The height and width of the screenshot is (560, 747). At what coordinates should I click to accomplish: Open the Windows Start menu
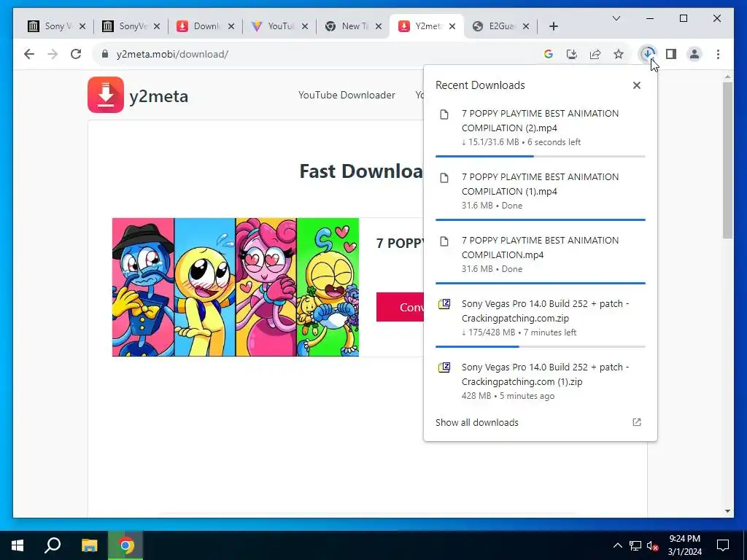[18, 545]
